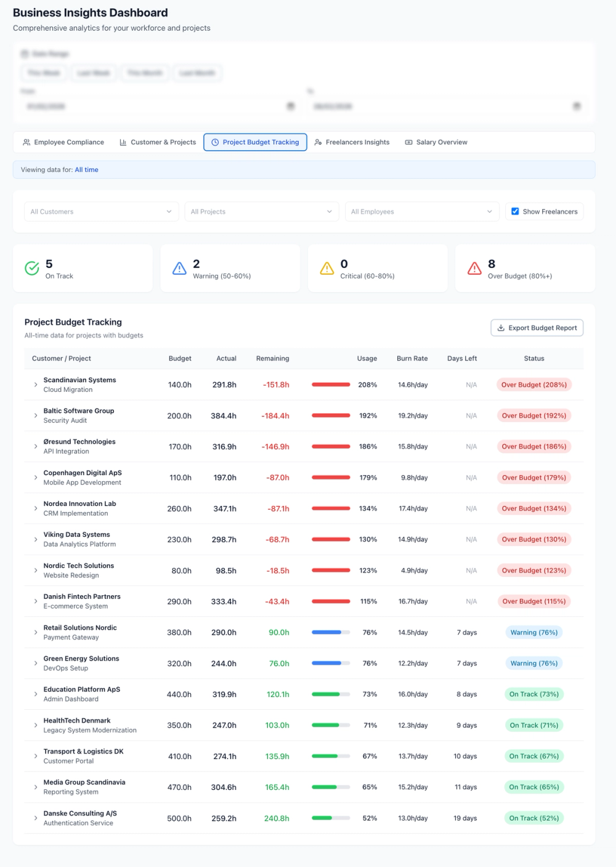Click the user icon on Freelancers Insights tab
Image resolution: width=616 pixels, height=867 pixels.
tap(318, 142)
